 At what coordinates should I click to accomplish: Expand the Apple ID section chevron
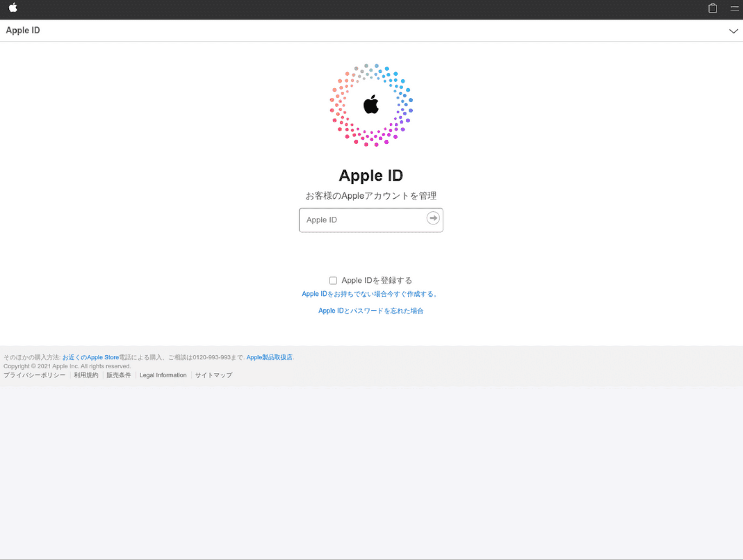[733, 31]
